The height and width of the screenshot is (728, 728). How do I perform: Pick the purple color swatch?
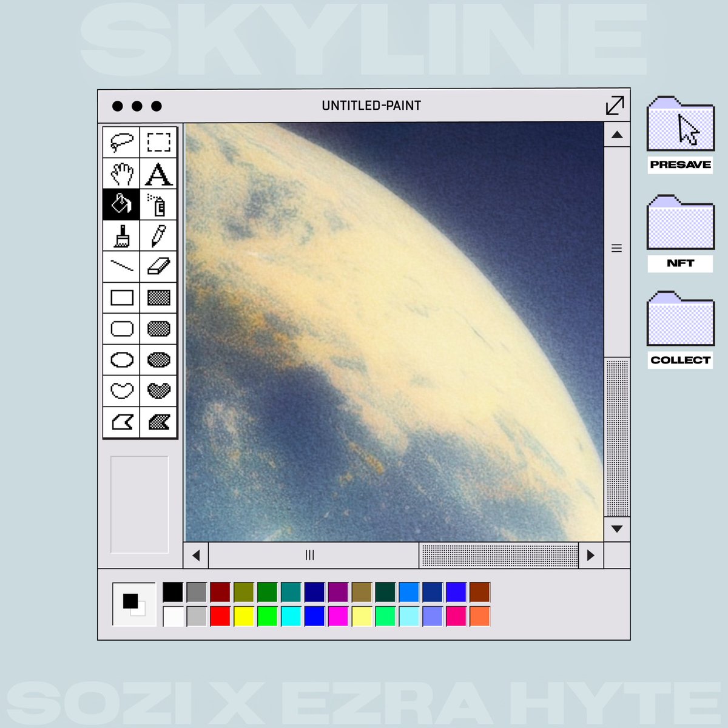(x=338, y=592)
